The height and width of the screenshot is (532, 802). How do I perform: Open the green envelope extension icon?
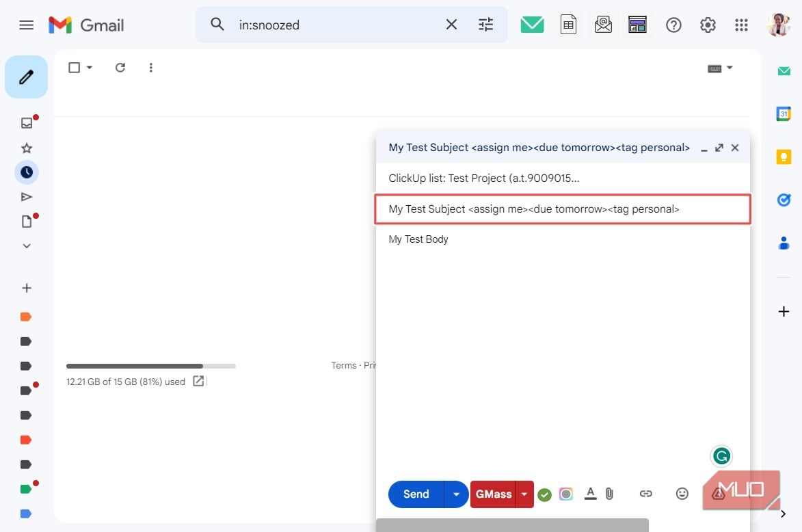(x=532, y=24)
